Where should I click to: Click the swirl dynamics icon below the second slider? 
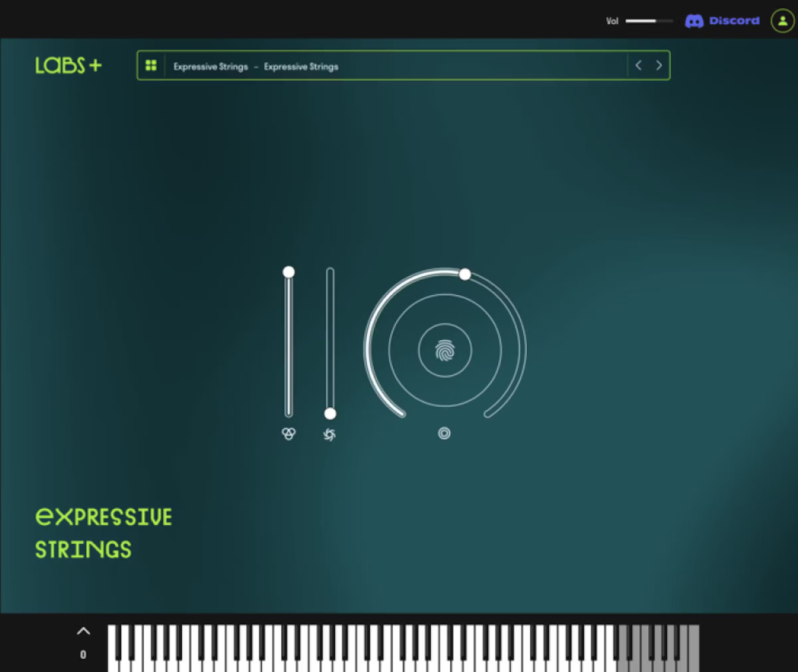point(330,434)
